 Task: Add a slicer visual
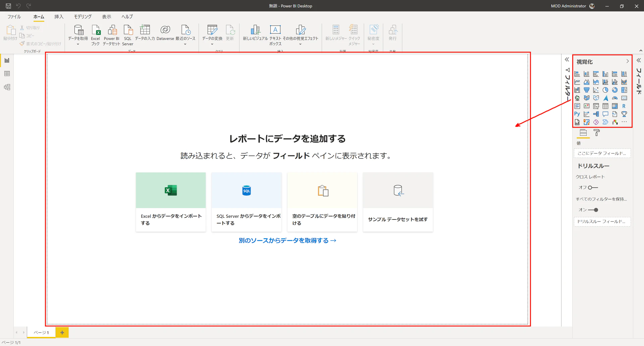pyautogui.click(x=596, y=106)
